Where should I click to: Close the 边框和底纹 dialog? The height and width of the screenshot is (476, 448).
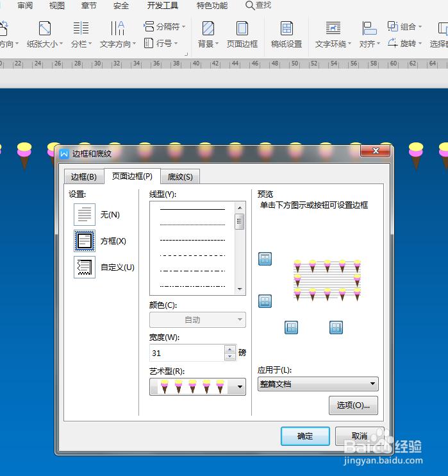(375, 151)
